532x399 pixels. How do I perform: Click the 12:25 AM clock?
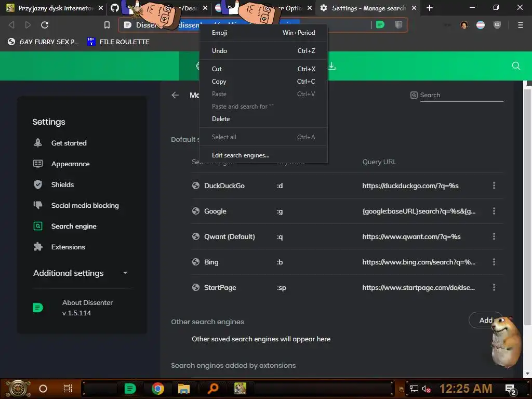(465, 389)
